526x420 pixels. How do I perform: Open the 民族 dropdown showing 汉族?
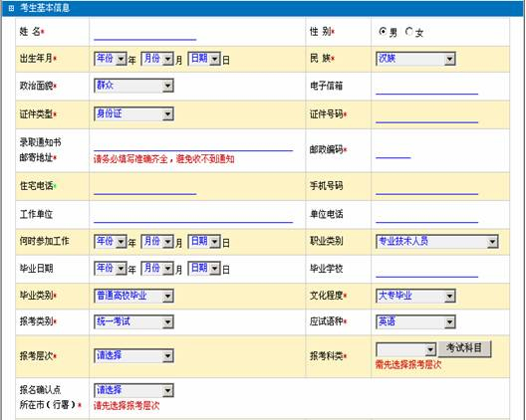[x=415, y=59]
